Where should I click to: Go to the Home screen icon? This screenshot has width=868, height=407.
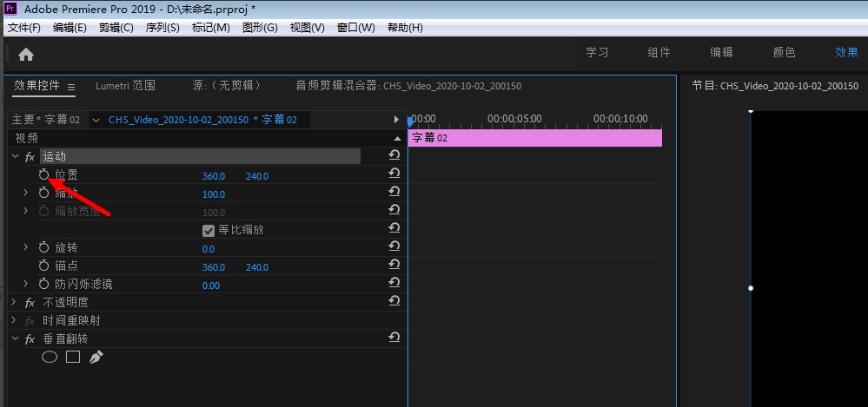point(26,54)
